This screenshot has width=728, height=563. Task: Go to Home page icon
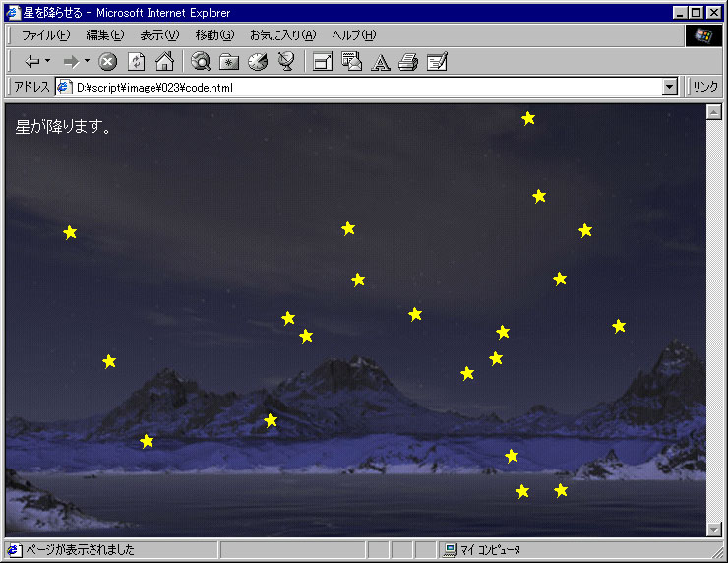click(x=164, y=61)
